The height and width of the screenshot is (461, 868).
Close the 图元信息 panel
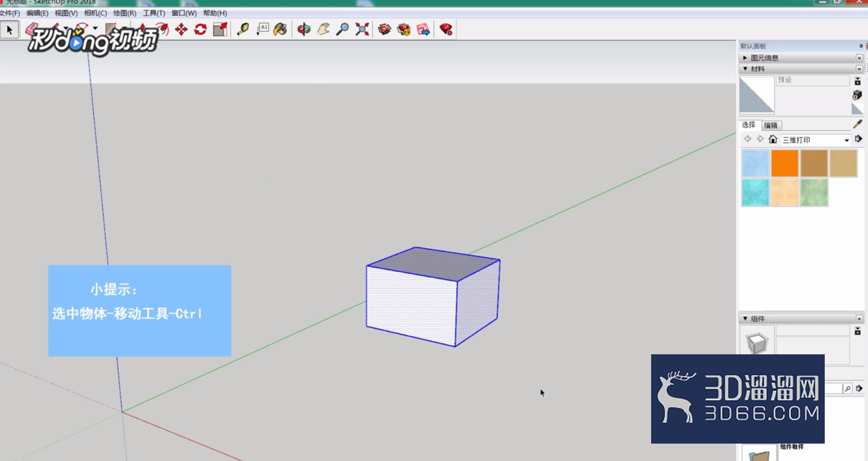859,58
